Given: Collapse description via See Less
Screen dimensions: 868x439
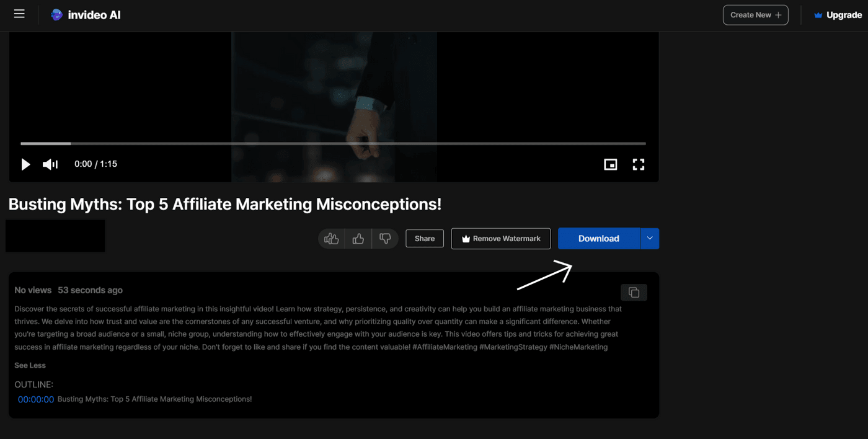Looking at the screenshot, I should [x=30, y=365].
